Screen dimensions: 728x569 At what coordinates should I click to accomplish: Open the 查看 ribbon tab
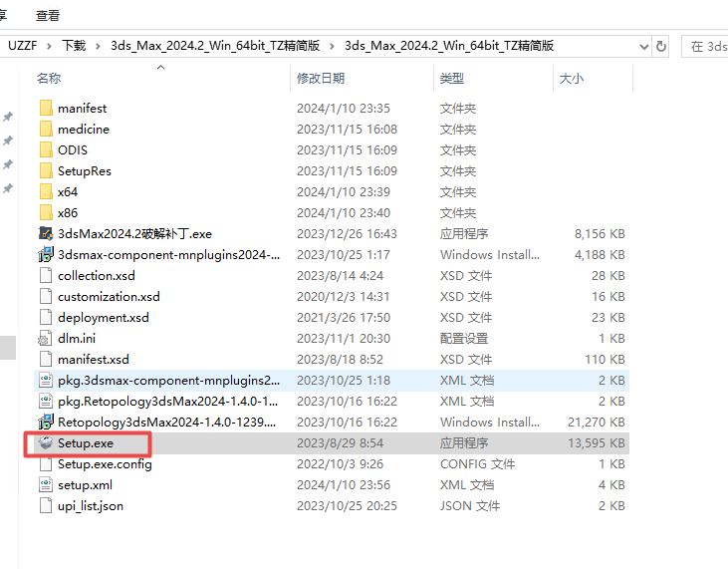[47, 15]
